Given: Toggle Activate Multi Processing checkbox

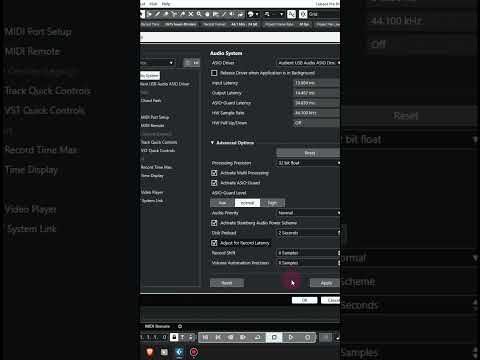Looking at the screenshot, I should pyautogui.click(x=214, y=173).
